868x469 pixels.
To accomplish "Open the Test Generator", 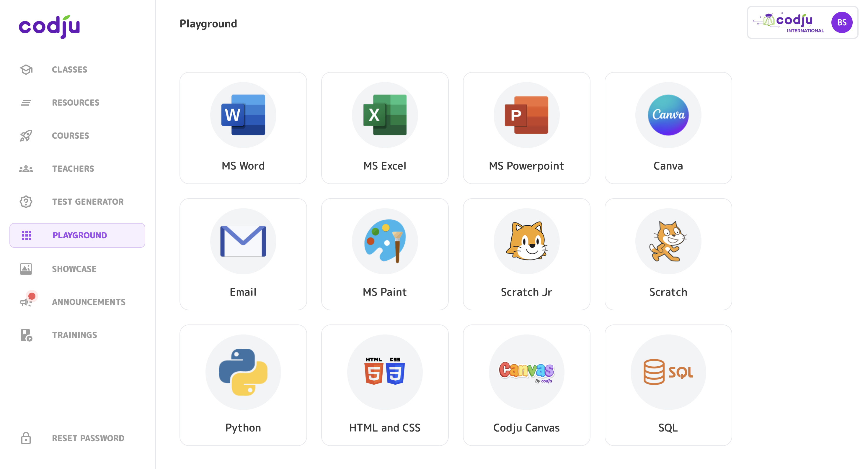I will pos(88,202).
